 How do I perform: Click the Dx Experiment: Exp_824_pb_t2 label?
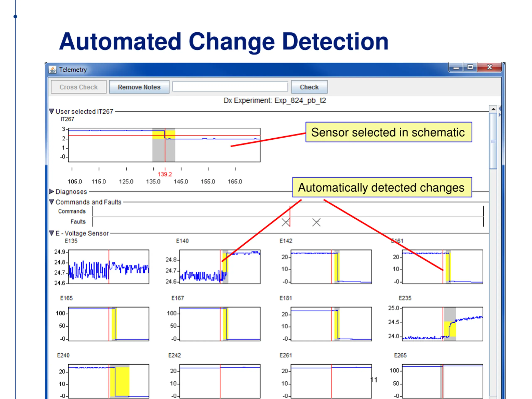pyautogui.click(x=275, y=100)
